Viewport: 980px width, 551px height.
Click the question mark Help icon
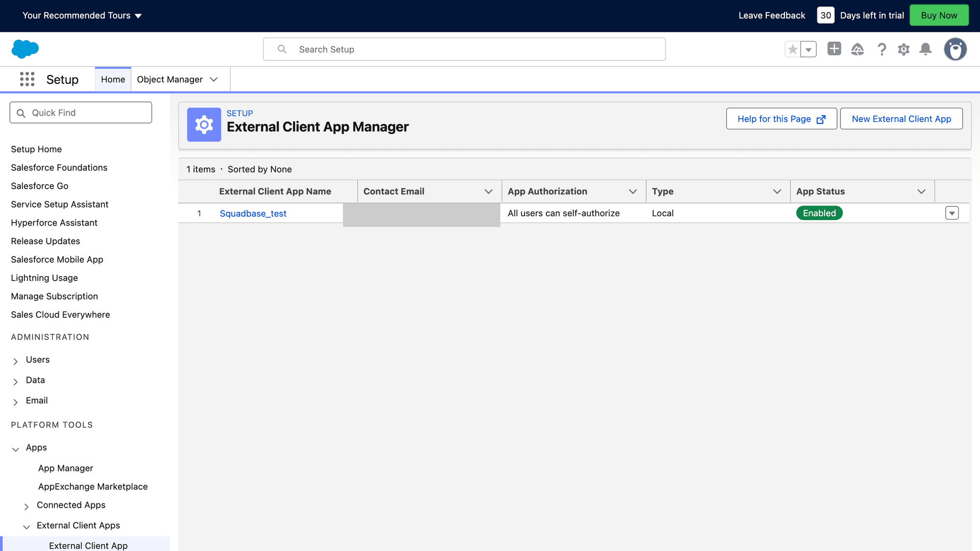882,49
